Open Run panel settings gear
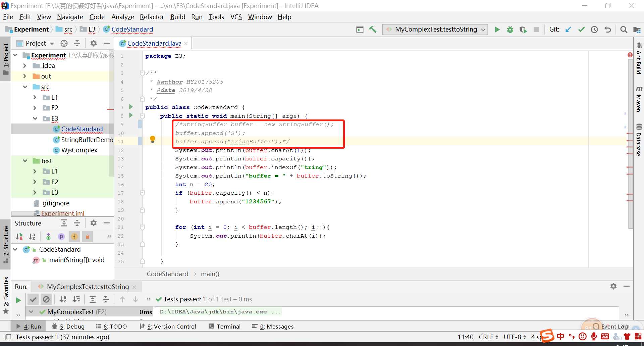The width and height of the screenshot is (644, 346). coord(613,286)
